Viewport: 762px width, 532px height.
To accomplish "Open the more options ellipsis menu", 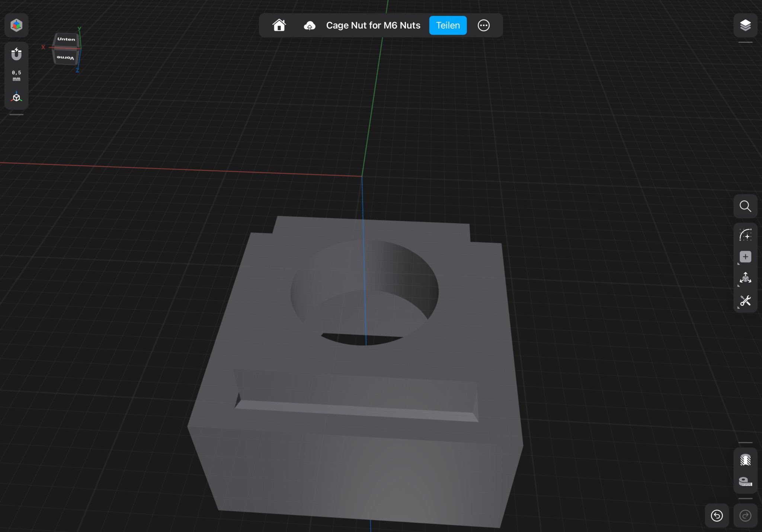I will (x=483, y=25).
